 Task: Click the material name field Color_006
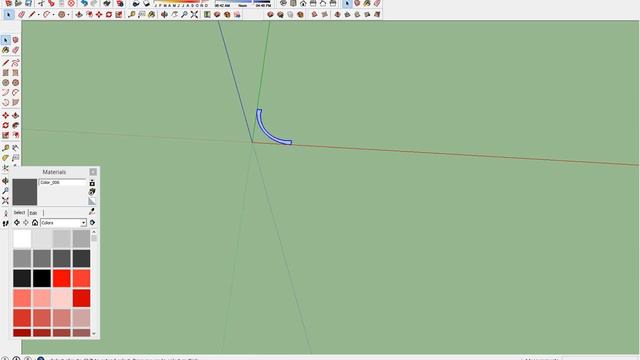(63, 182)
